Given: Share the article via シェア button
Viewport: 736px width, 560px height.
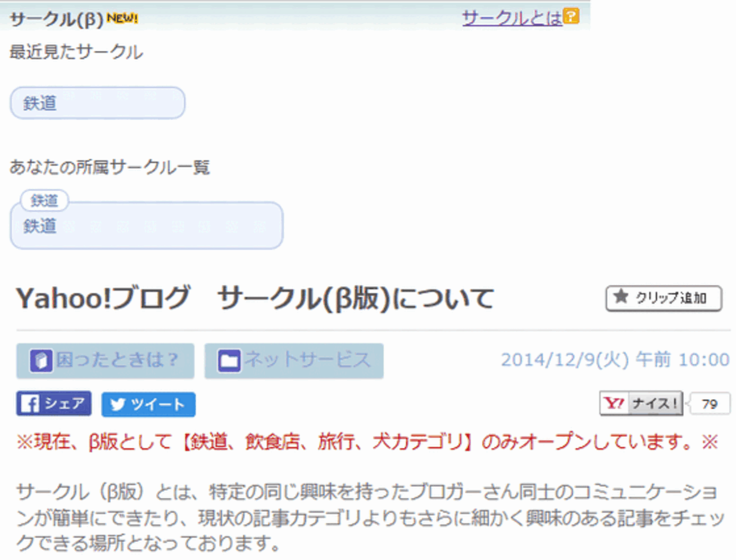Looking at the screenshot, I should point(54,404).
